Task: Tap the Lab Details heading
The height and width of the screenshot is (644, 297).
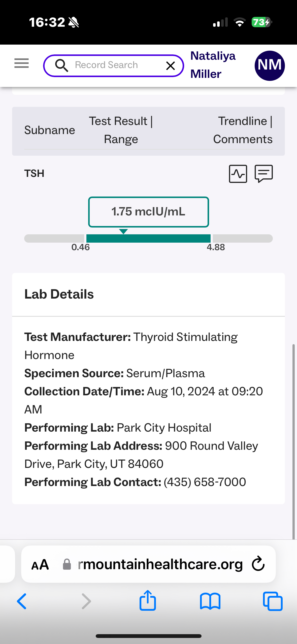Action: tap(59, 294)
